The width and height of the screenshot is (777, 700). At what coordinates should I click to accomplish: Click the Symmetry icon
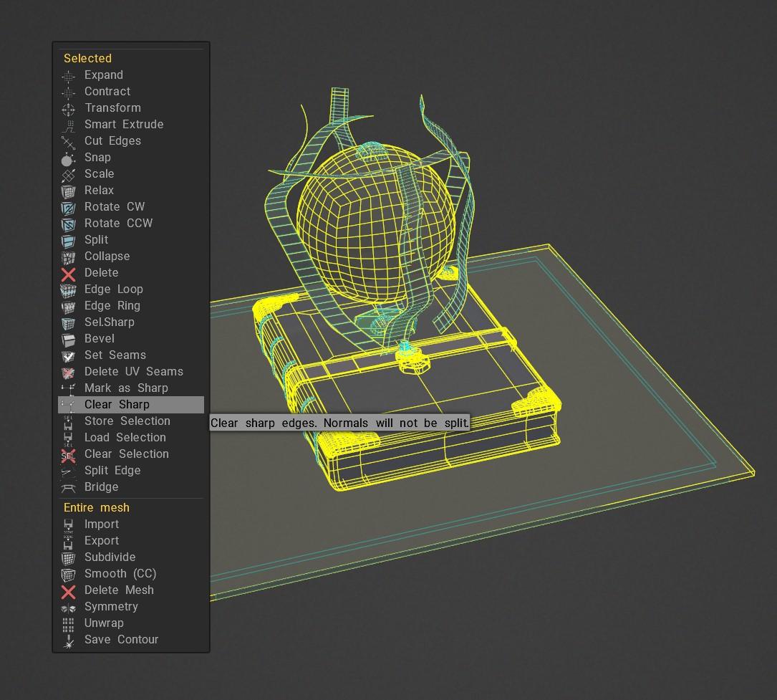point(68,607)
